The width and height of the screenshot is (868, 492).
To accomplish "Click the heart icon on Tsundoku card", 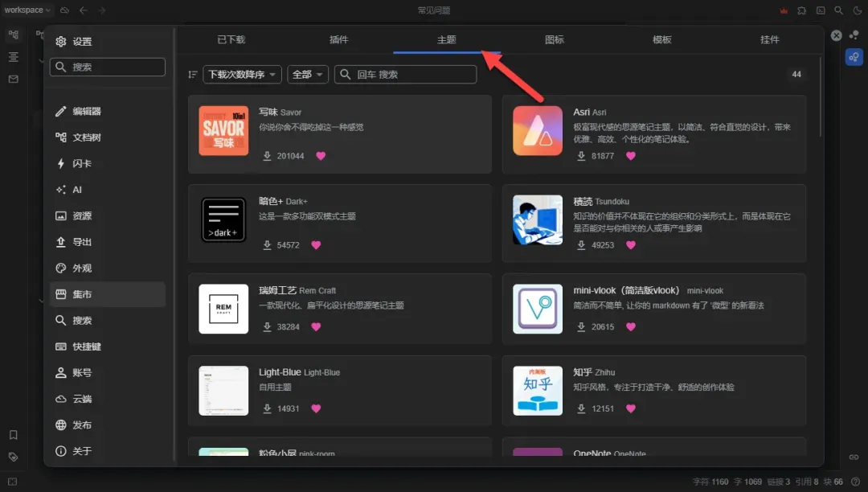I will (x=631, y=245).
